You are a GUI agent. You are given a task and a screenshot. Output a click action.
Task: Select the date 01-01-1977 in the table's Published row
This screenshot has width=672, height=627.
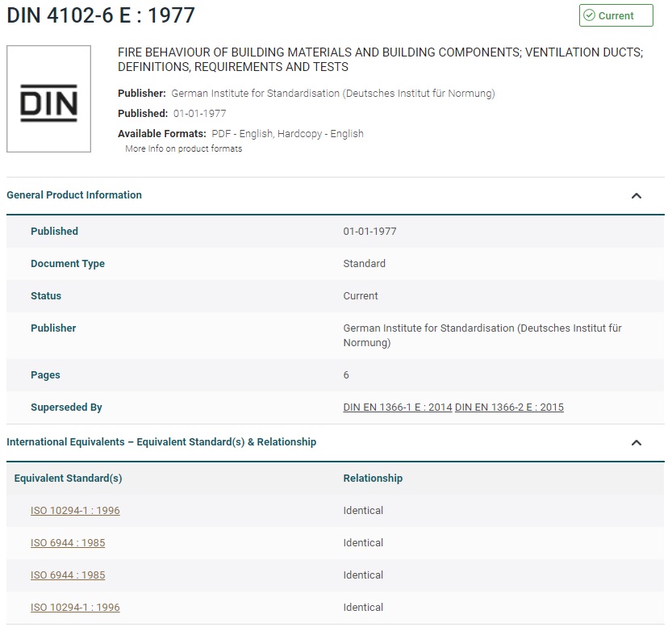coord(369,232)
